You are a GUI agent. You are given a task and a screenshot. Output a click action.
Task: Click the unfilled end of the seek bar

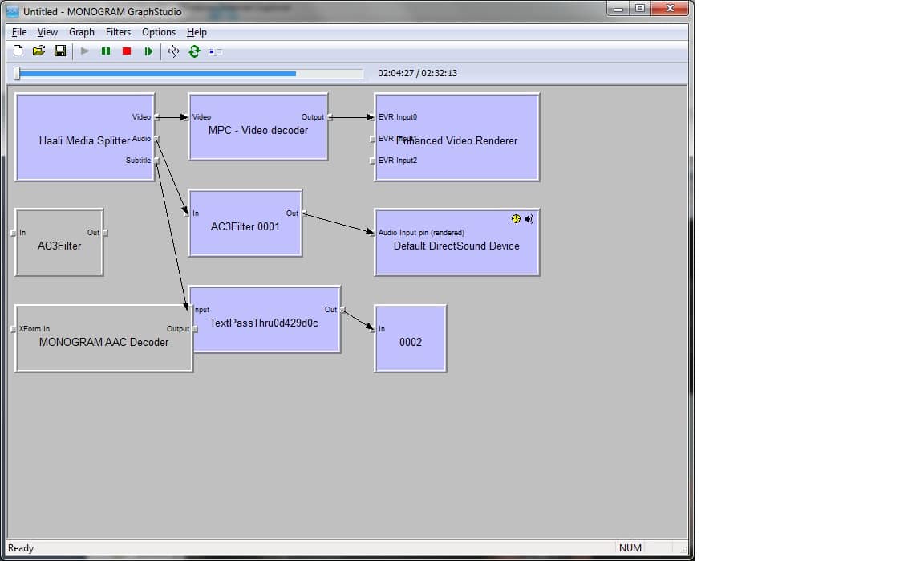click(x=330, y=74)
